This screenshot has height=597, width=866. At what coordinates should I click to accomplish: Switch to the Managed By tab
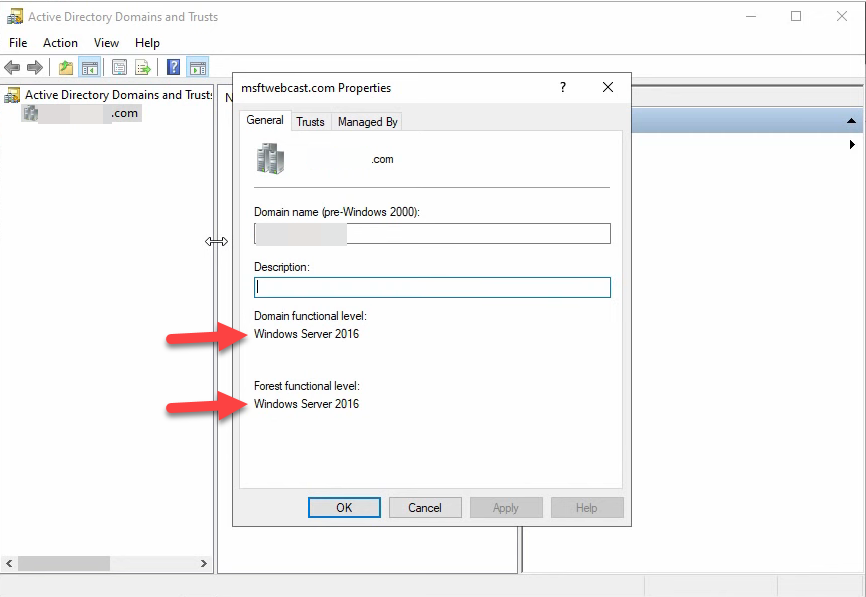click(367, 122)
